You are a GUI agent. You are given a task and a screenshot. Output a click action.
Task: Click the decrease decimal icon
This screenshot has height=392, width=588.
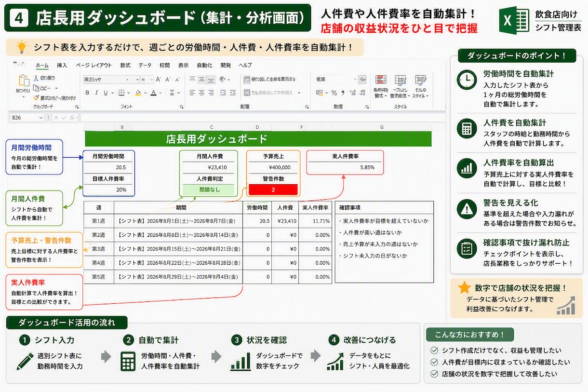362,93
